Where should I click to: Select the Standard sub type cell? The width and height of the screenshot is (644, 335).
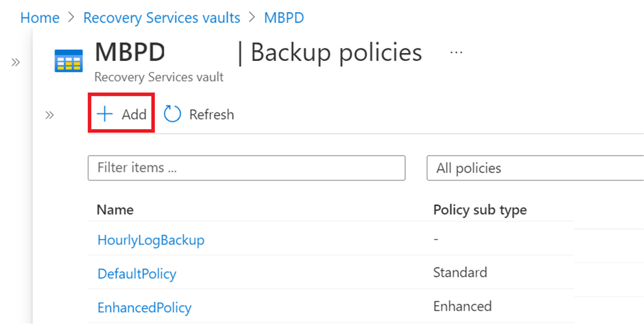point(460,273)
